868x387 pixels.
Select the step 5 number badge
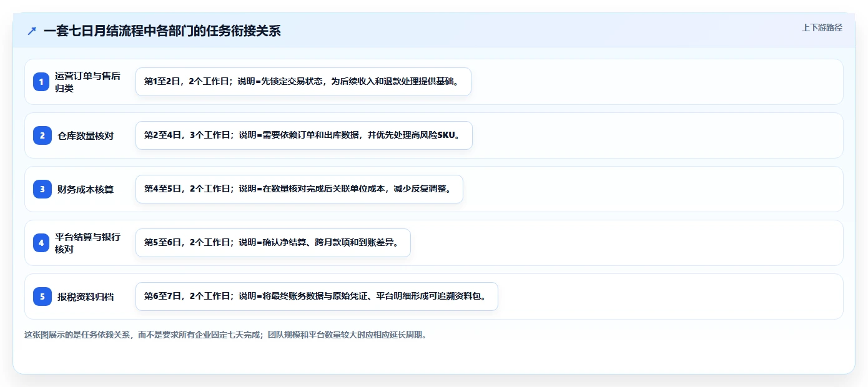[42, 296]
